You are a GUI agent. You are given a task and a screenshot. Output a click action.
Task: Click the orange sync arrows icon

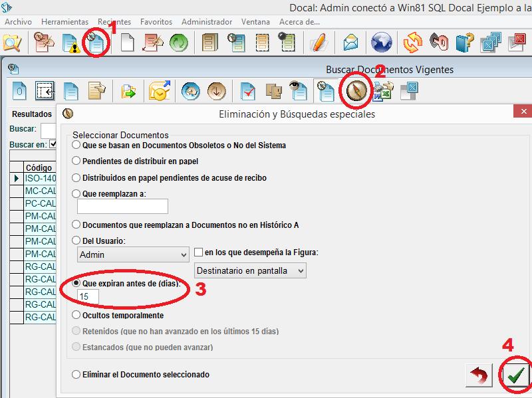pyautogui.click(x=413, y=43)
